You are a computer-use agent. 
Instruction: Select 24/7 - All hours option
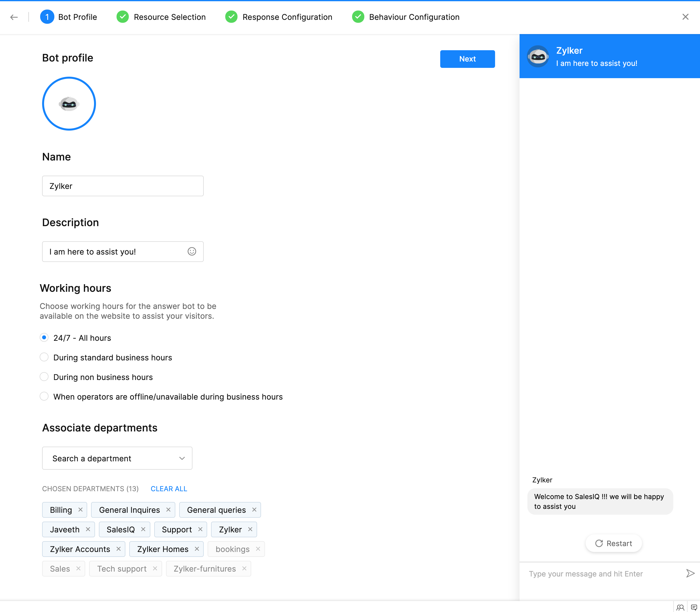coord(44,337)
